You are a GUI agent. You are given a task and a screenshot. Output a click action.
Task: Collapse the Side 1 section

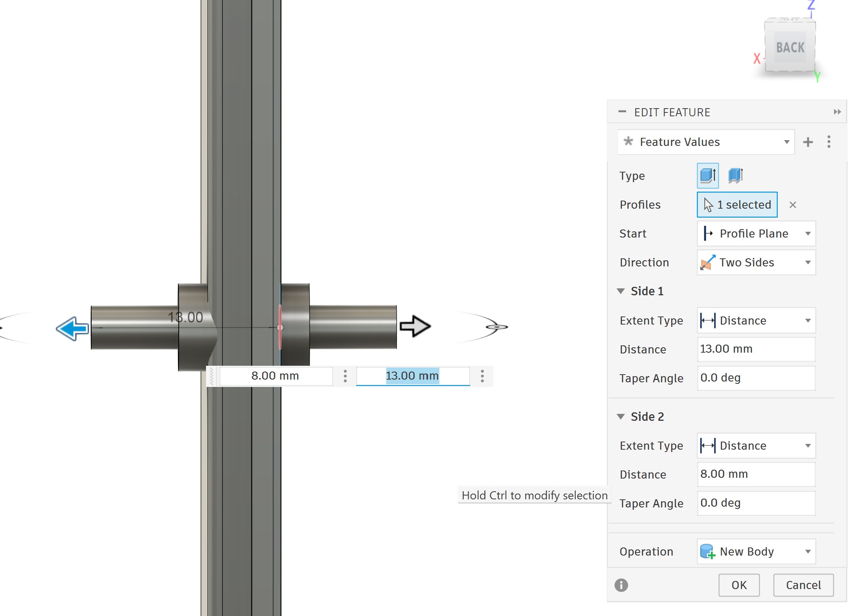pos(621,291)
